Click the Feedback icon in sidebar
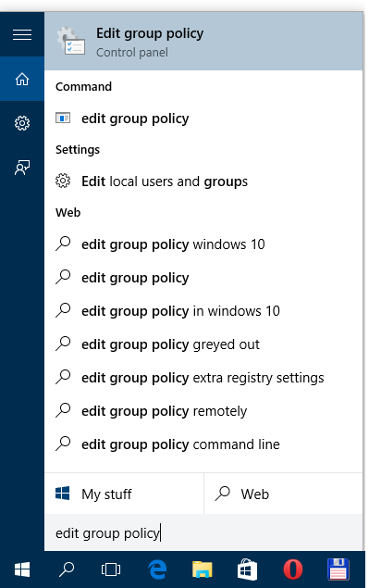This screenshot has height=588, width=369. 22,168
